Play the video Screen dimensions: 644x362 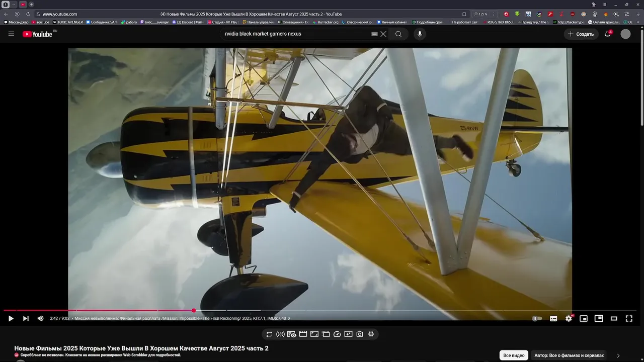tap(11, 318)
